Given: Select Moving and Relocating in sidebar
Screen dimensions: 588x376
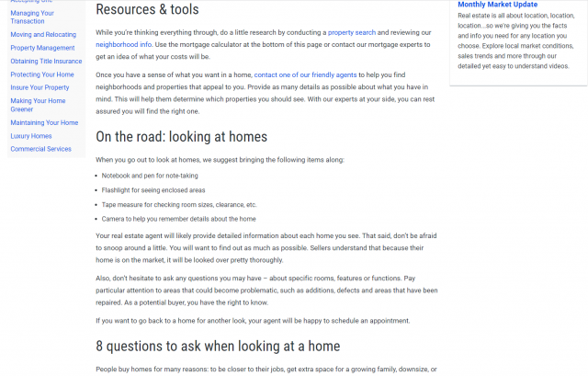Looking at the screenshot, I should (x=43, y=34).
